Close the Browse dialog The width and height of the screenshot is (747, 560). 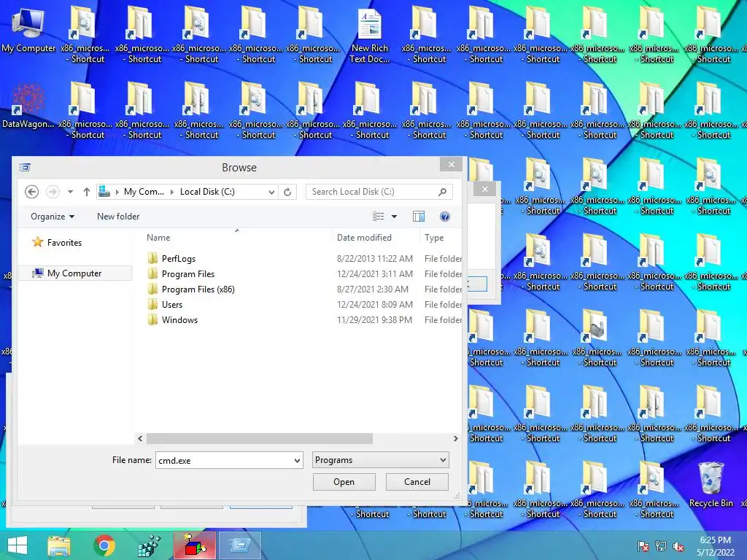tap(451, 164)
